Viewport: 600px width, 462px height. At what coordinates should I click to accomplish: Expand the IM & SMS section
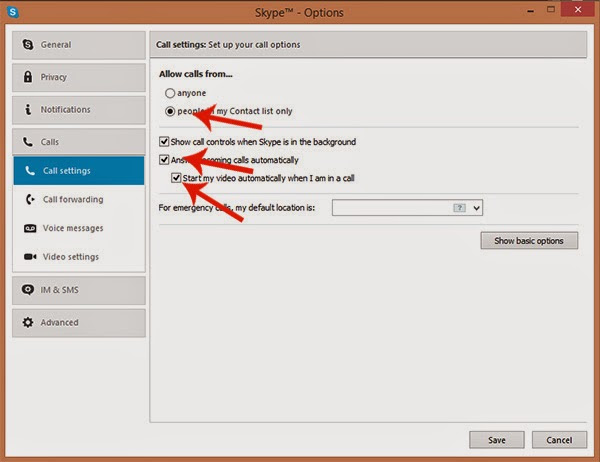tap(79, 290)
